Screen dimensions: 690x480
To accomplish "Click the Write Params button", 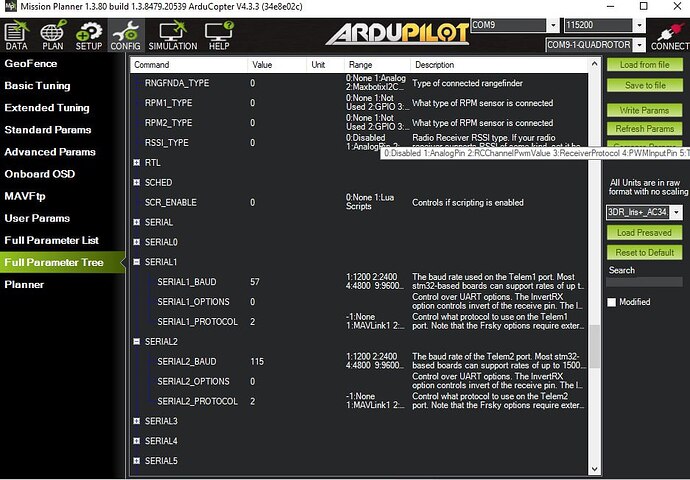I will click(x=645, y=110).
